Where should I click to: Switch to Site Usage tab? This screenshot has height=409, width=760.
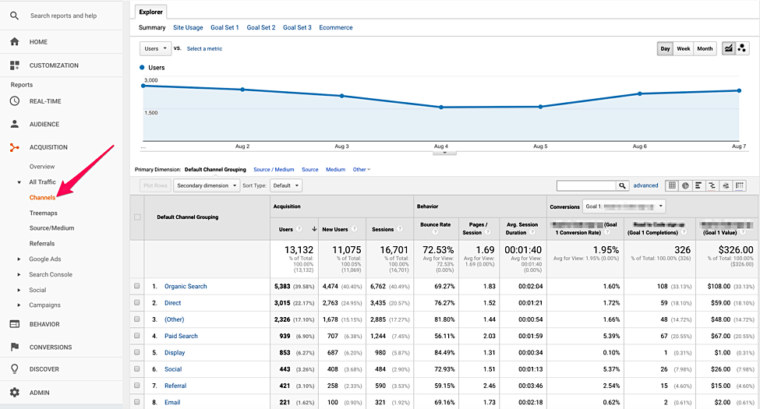[188, 28]
